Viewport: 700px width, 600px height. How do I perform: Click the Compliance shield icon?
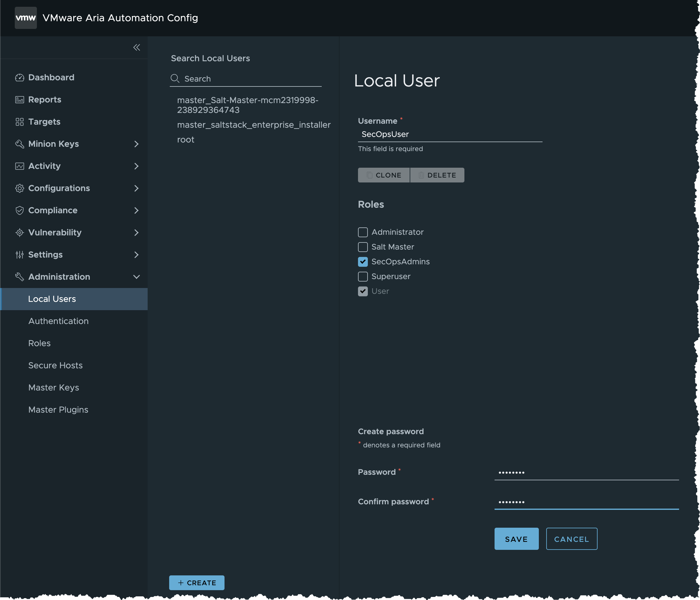[20, 210]
